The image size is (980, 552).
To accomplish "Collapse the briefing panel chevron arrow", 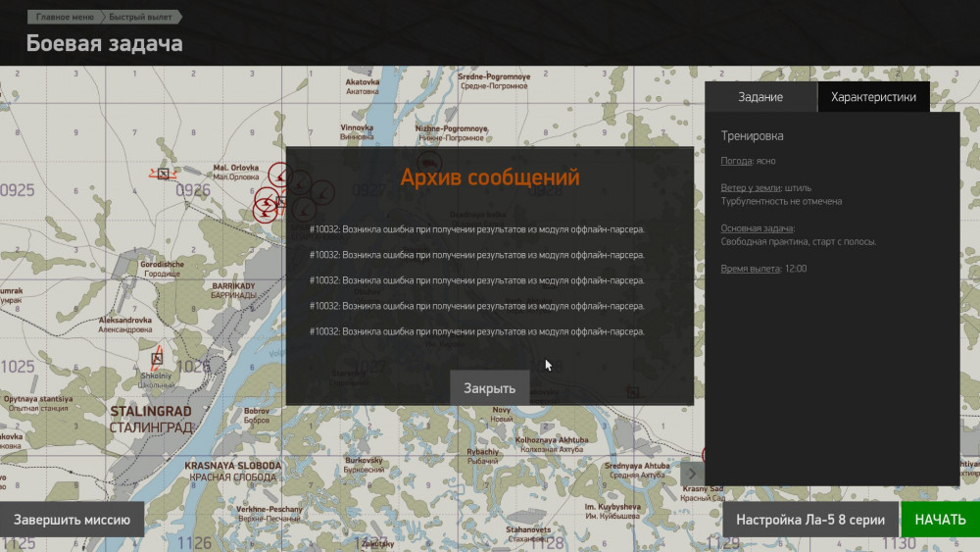I will point(692,474).
